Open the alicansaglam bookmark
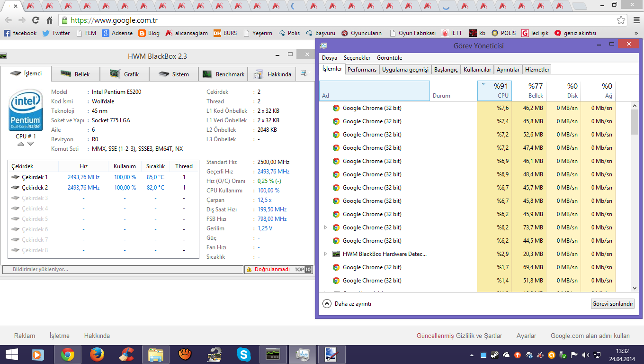Image resolution: width=644 pixels, height=364 pixels. pyautogui.click(x=187, y=33)
